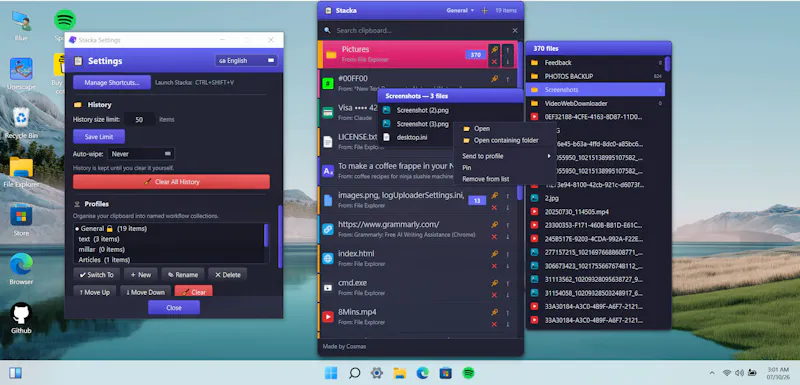The height and width of the screenshot is (385, 800).
Task: Remove the images.png entry using red X
Action: tap(494, 208)
